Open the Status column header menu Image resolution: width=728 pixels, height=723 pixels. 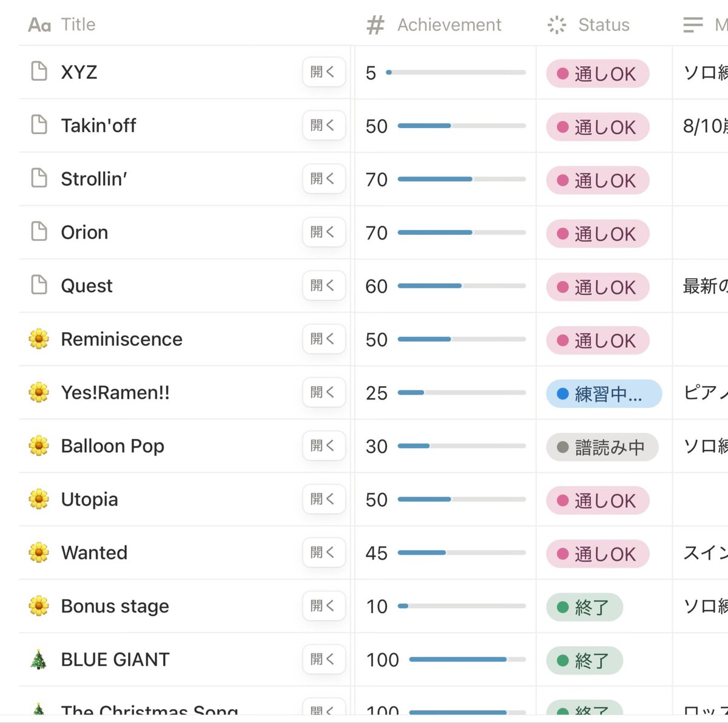[604, 24]
